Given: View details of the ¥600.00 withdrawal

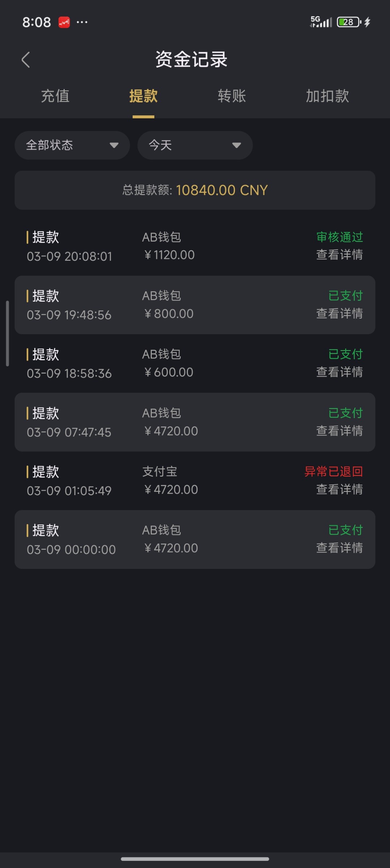Looking at the screenshot, I should 339,372.
